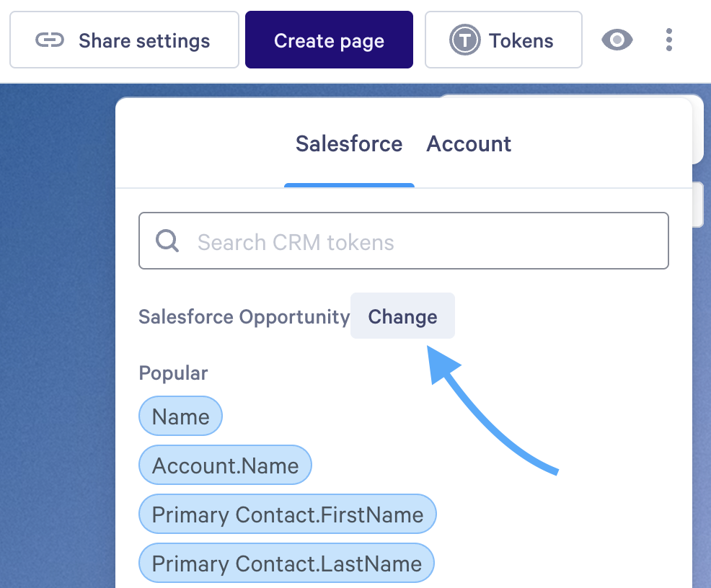The image size is (711, 588).
Task: Open the Share settings dialog
Action: pyautogui.click(x=124, y=40)
